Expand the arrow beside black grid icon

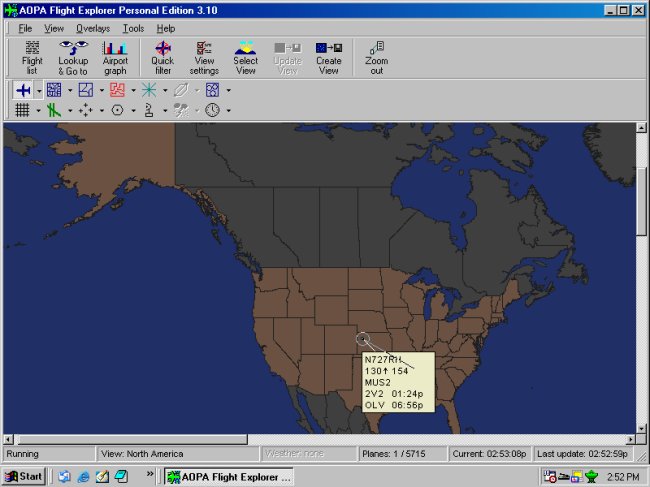coord(39,111)
